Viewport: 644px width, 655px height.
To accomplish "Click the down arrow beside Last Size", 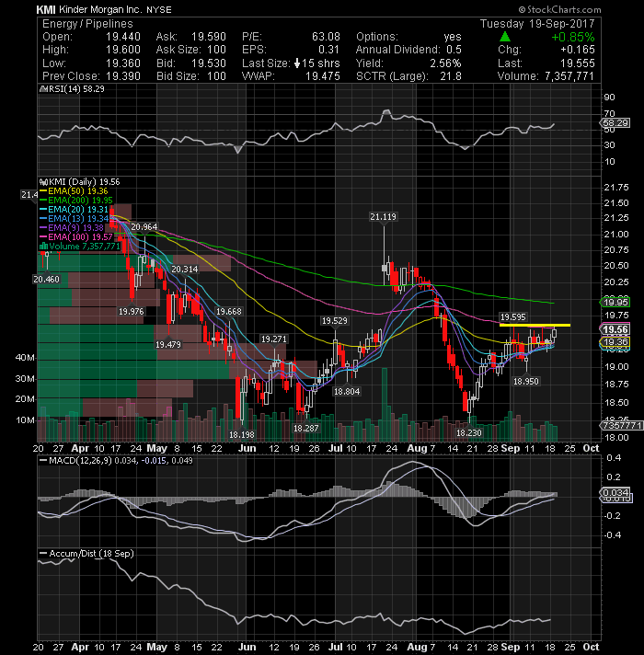I will (297, 63).
